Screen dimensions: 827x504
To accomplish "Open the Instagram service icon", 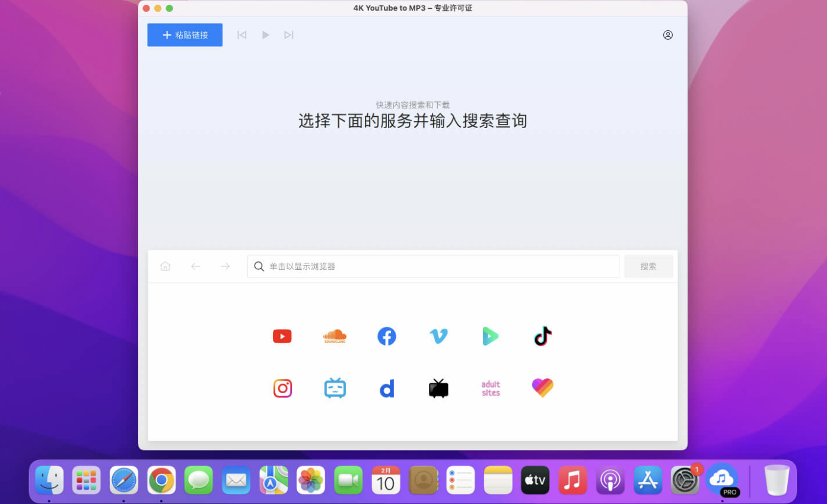I will coord(282,388).
